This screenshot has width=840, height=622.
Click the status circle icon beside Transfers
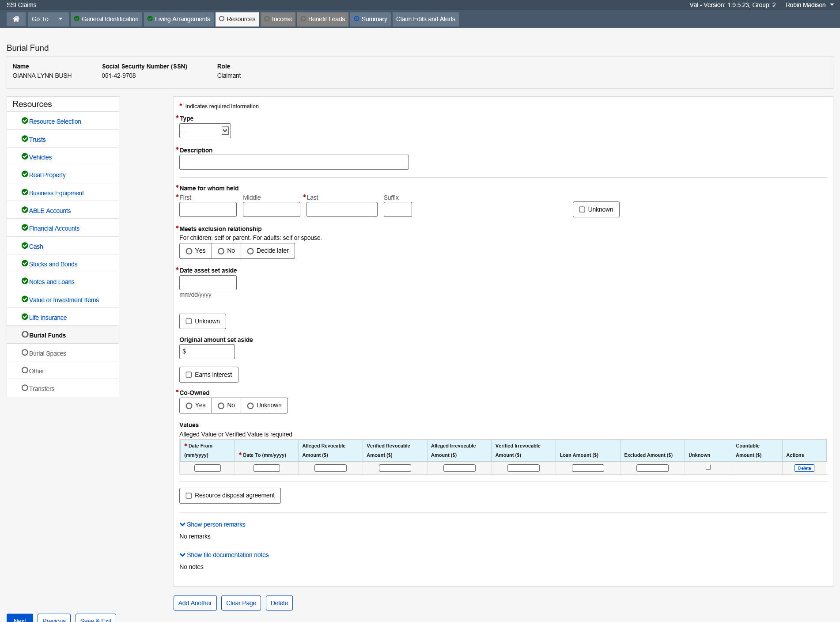[25, 388]
